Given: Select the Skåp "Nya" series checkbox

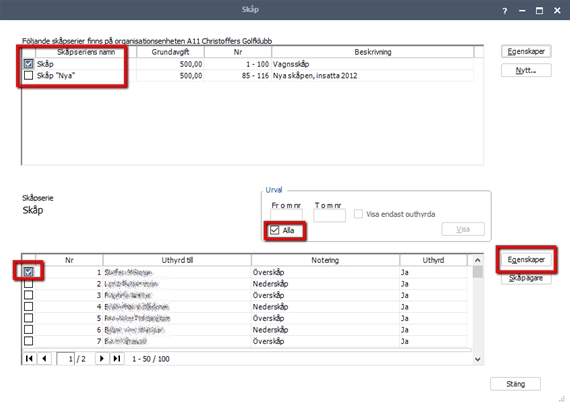Looking at the screenshot, I should pyautogui.click(x=28, y=75).
